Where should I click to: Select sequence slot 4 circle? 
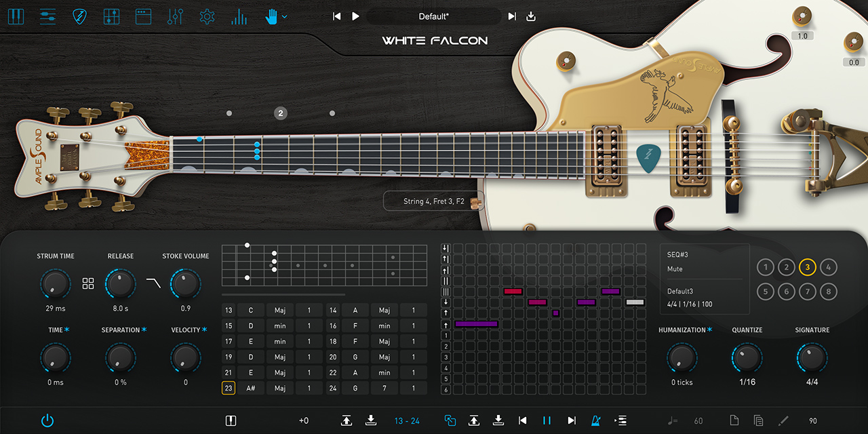click(x=828, y=267)
